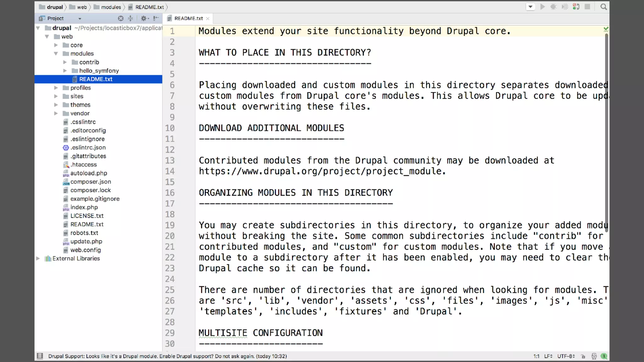Click the Collapse All icon in Project panel
644x362 pixels.
(130, 19)
